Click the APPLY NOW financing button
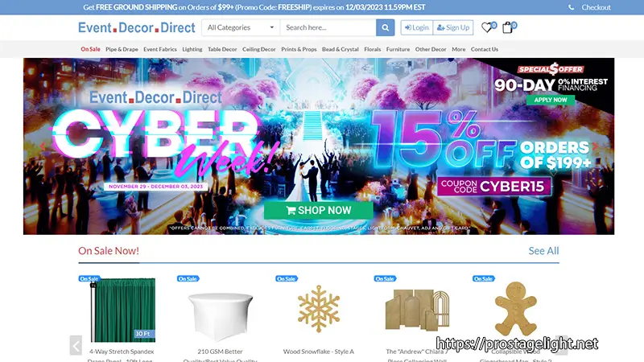Image resolution: width=644 pixels, height=362 pixels. coord(551,100)
